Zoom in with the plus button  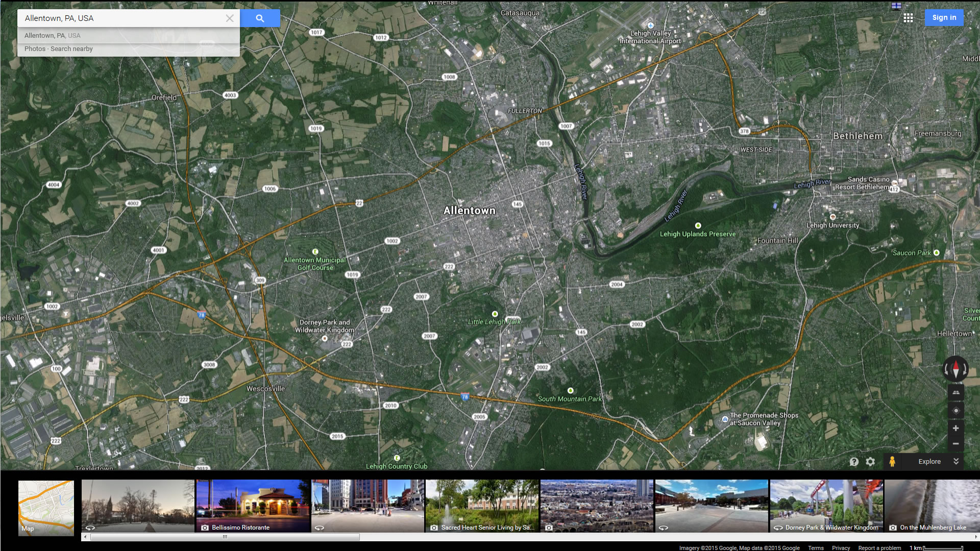coord(955,429)
